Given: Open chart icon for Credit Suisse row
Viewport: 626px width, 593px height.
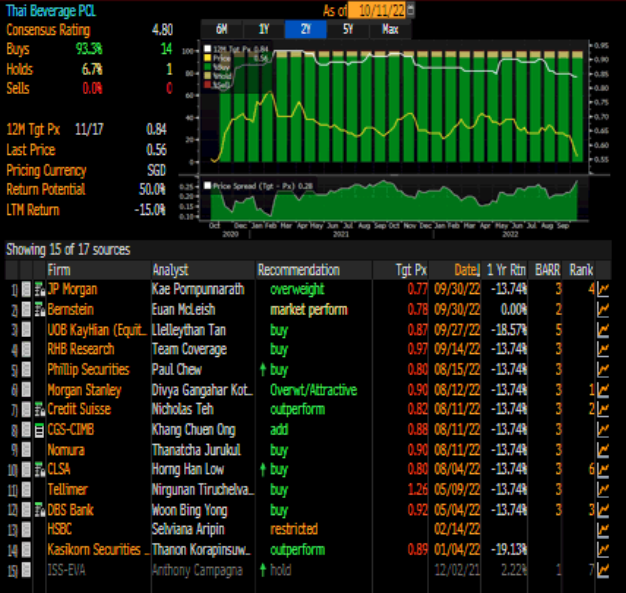Looking at the screenshot, I should click(x=603, y=409).
